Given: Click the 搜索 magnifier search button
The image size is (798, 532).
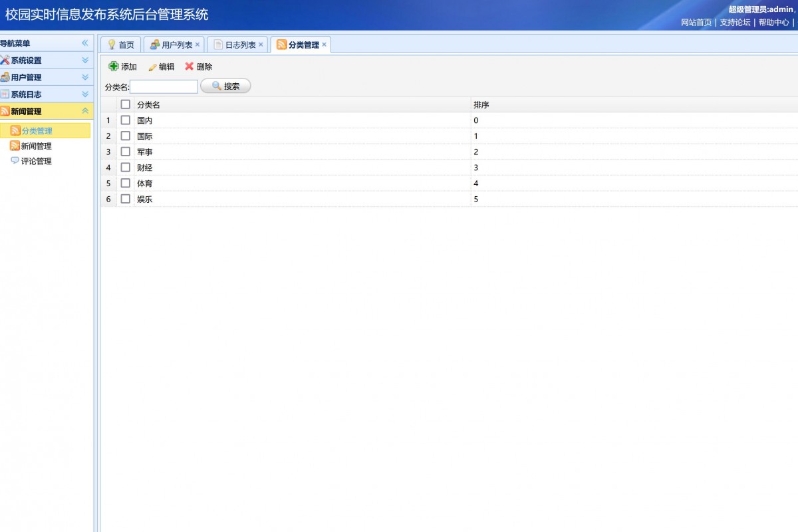Looking at the screenshot, I should tap(227, 85).
